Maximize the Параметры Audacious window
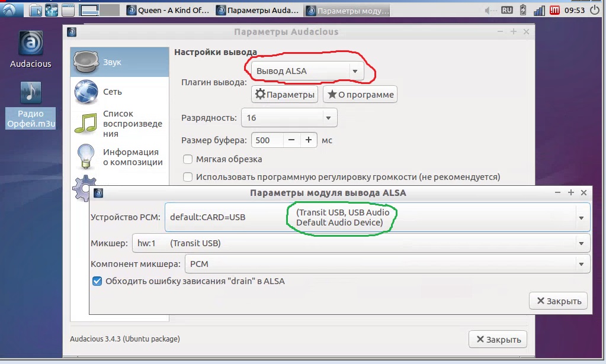The width and height of the screenshot is (606, 364). pyautogui.click(x=513, y=31)
